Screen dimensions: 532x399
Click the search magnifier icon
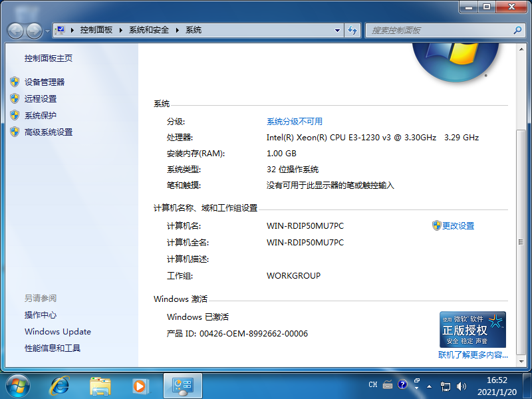[x=517, y=30]
